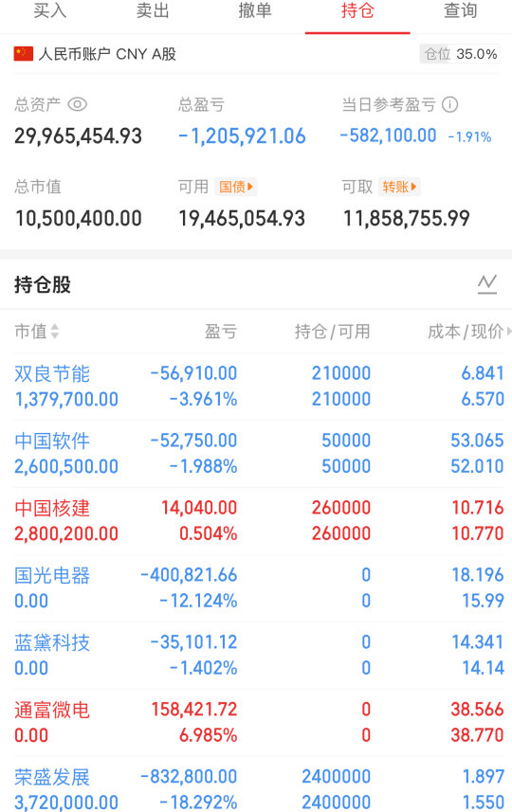Select the 持仓 tab

tap(357, 10)
